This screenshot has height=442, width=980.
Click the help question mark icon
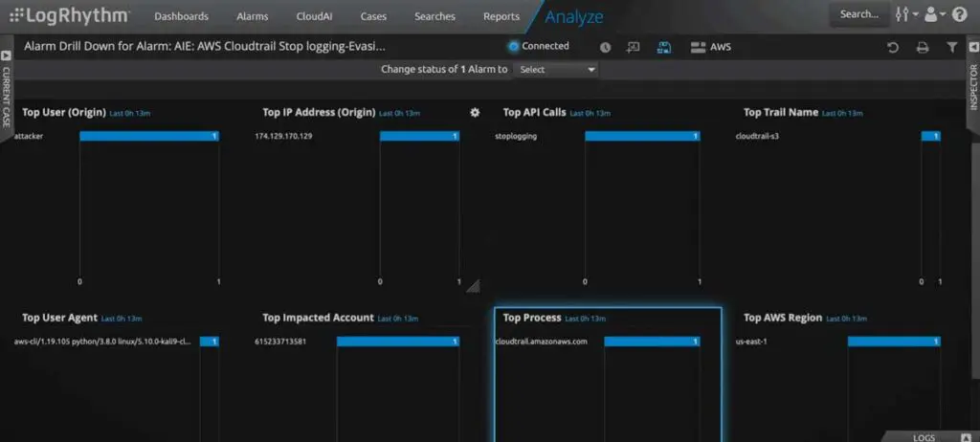click(x=959, y=14)
